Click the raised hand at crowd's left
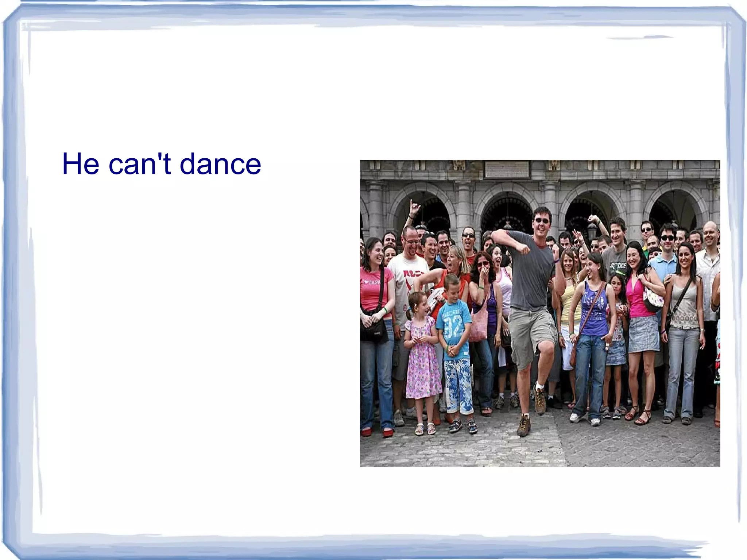747x560 pixels. click(414, 207)
